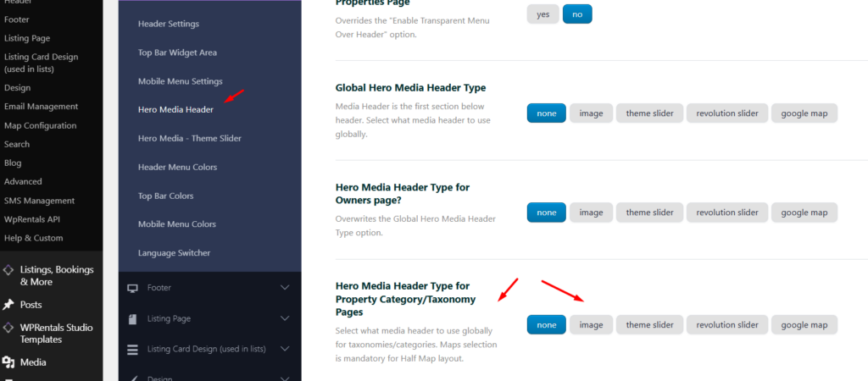Click the Listing Page document icon

click(x=132, y=319)
